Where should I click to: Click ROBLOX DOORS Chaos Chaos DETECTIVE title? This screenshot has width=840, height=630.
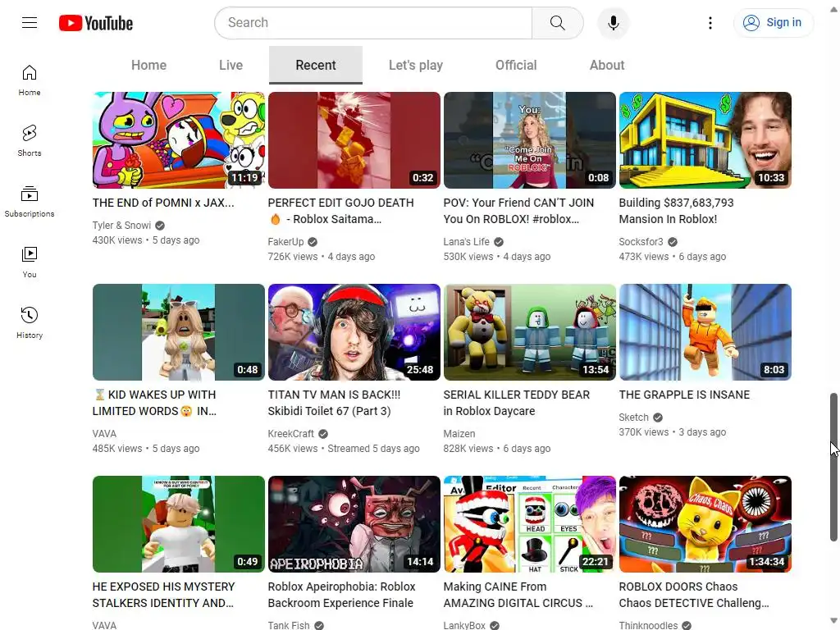pos(694,595)
